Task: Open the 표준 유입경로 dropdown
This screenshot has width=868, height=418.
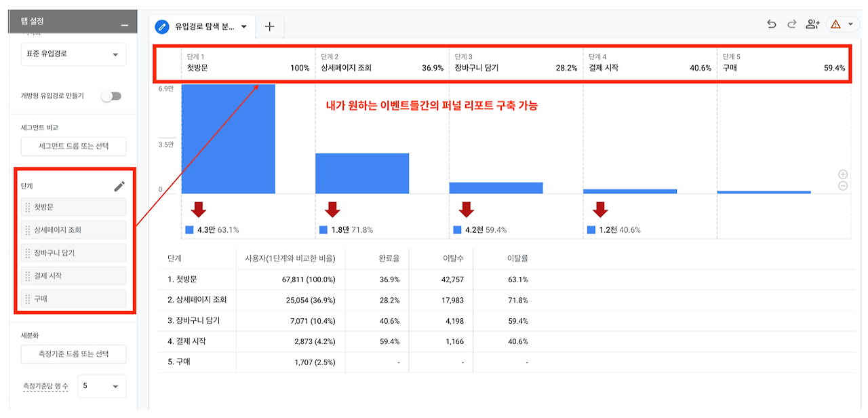Action: [x=73, y=54]
